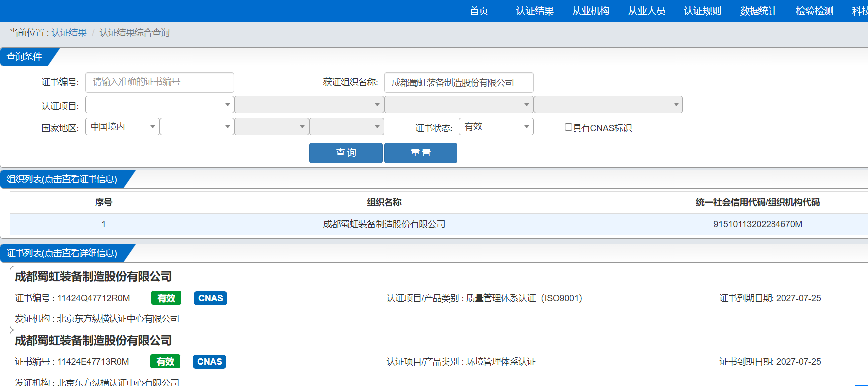This screenshot has height=386, width=868.
Task: Open the 检验检测 navigation menu
Action: coord(814,11)
